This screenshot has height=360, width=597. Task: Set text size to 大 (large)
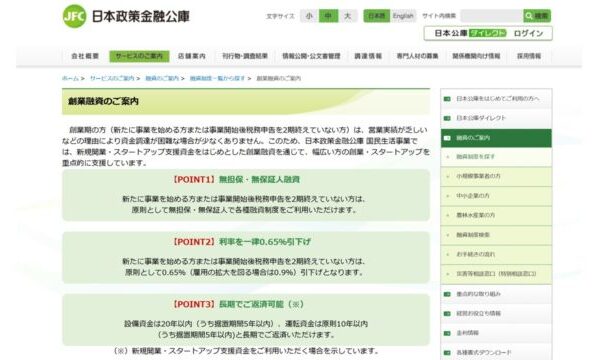[348, 16]
